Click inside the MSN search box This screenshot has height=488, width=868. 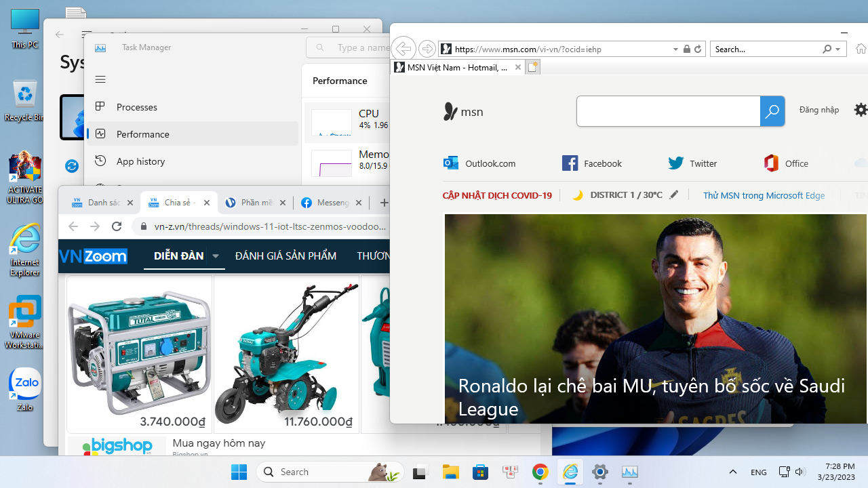668,110
